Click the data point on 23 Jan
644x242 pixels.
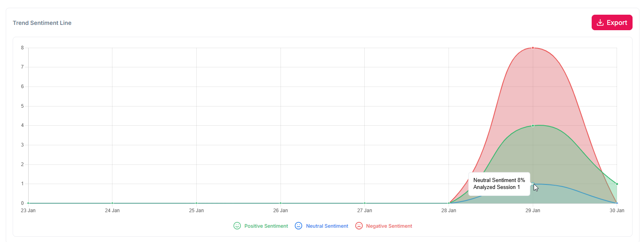tap(28, 203)
